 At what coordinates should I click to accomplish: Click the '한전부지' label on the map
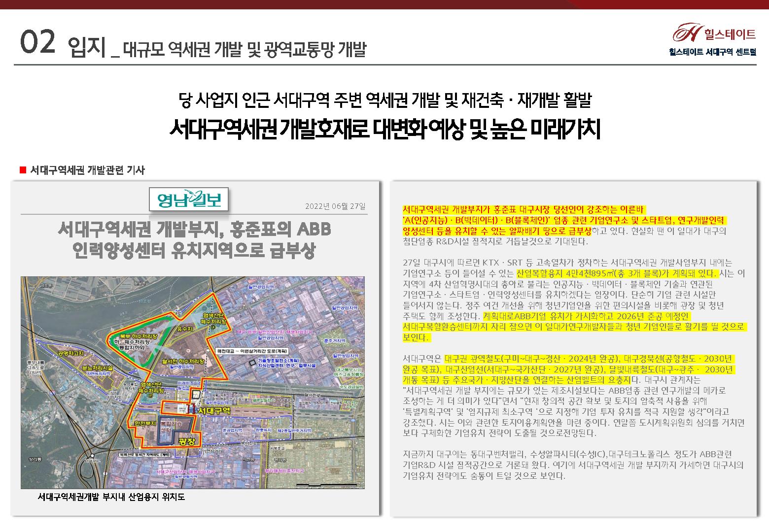(145, 424)
